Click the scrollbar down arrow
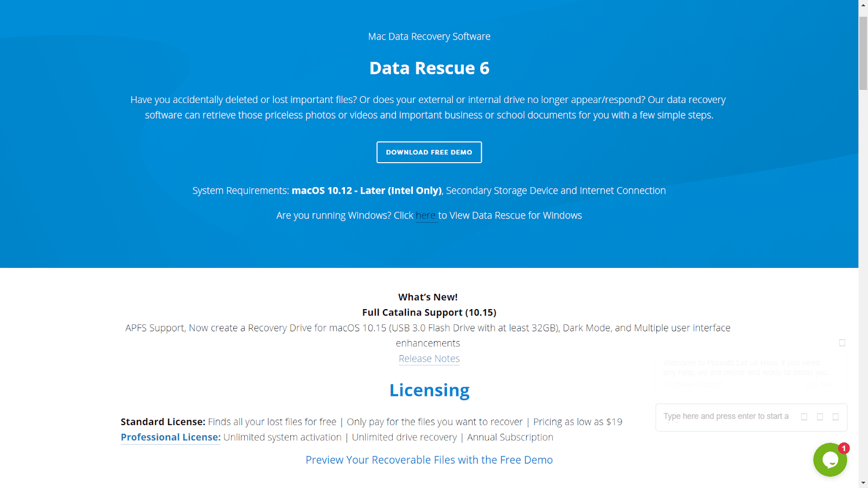The height and width of the screenshot is (488, 868). point(863,483)
